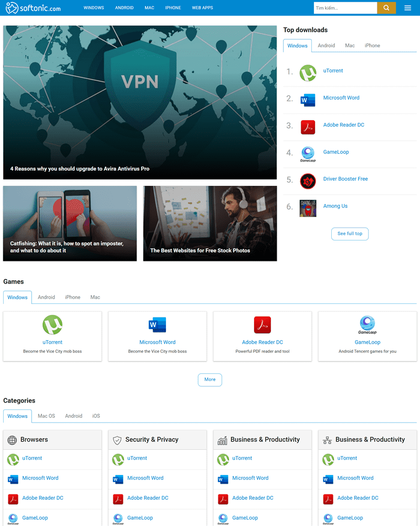The width and height of the screenshot is (420, 526).
Task: Select Driver Booster Free icon
Action: click(x=308, y=181)
